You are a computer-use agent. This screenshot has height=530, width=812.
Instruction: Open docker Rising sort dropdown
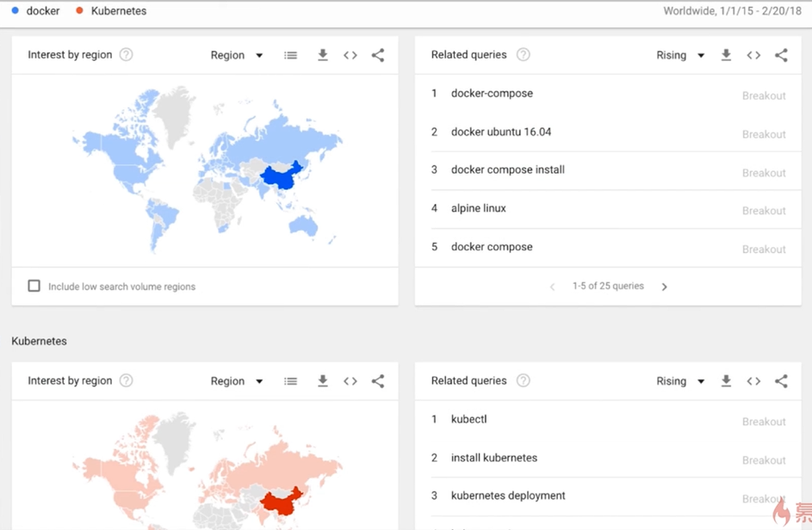[680, 55]
